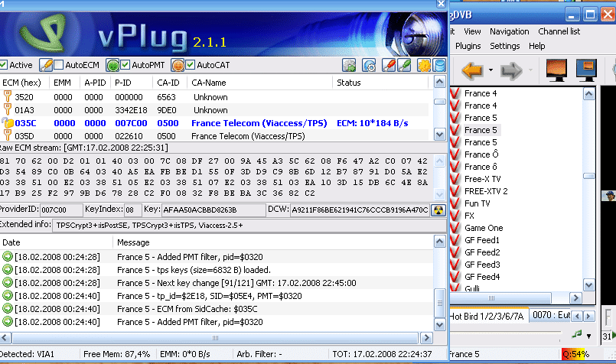Image resolution: width=616 pixels, height=364 pixels.
Task: Click the radiation icon next to DCW field
Action: pos(438,210)
